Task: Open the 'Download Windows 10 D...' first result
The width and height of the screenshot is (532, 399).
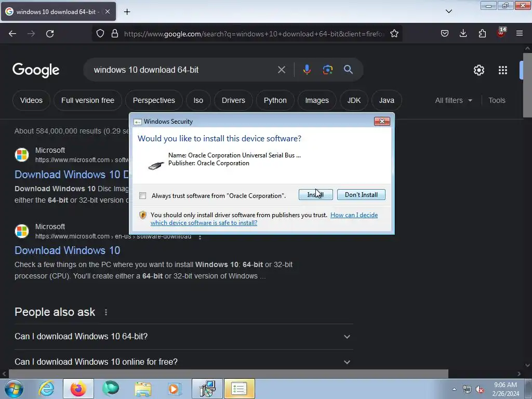Action: click(x=72, y=175)
